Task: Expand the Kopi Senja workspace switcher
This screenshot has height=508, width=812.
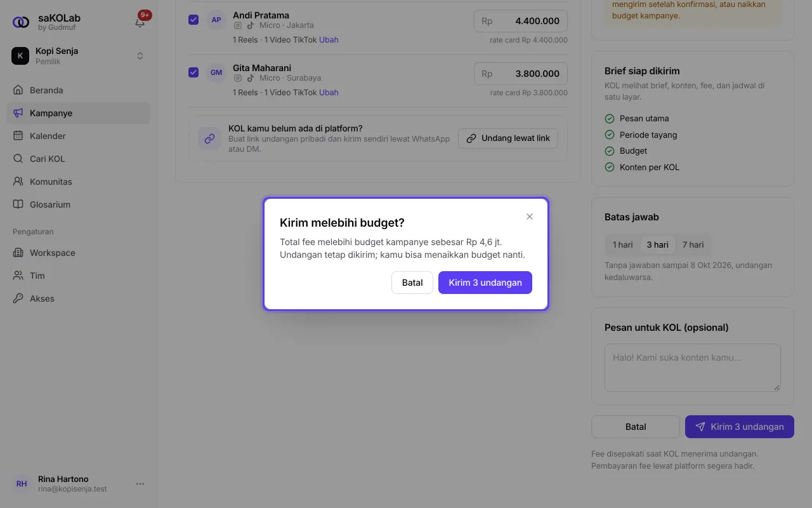Action: 79,56
